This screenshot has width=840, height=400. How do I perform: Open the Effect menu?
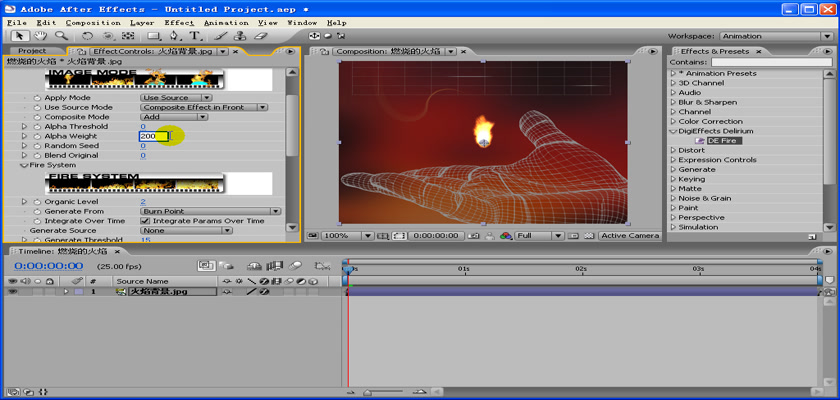[179, 22]
